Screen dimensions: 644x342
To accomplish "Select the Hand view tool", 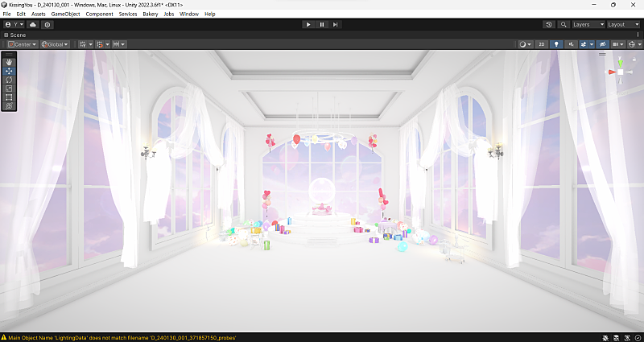I will [9, 62].
